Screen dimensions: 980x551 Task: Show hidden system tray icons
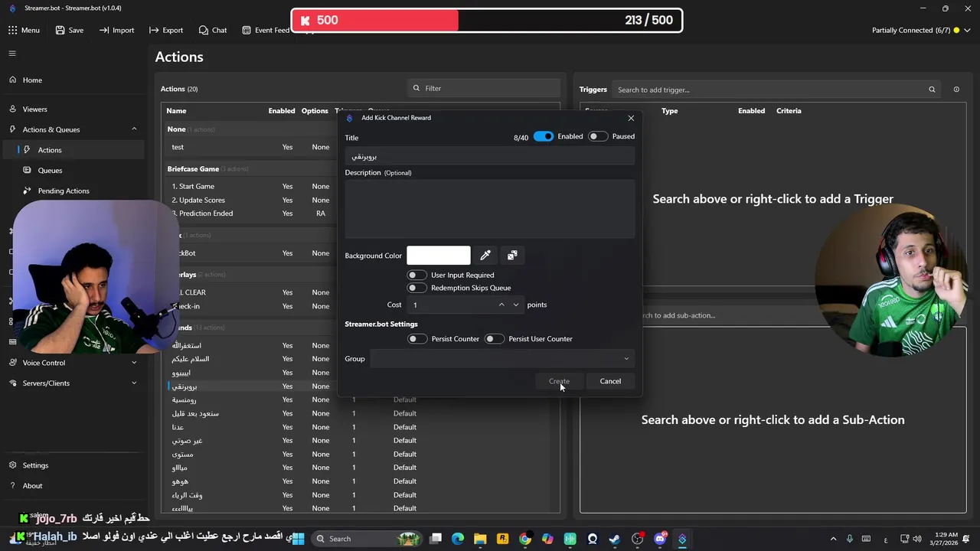(834, 539)
